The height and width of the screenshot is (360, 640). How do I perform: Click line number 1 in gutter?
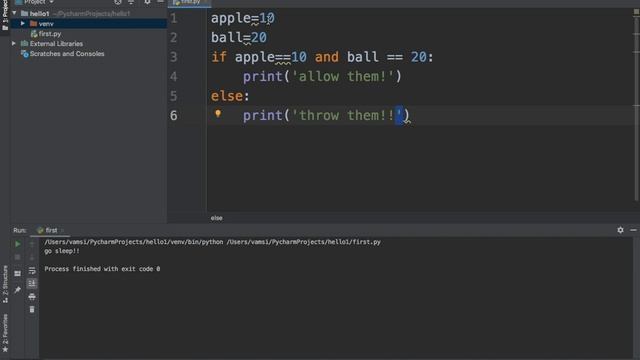174,18
